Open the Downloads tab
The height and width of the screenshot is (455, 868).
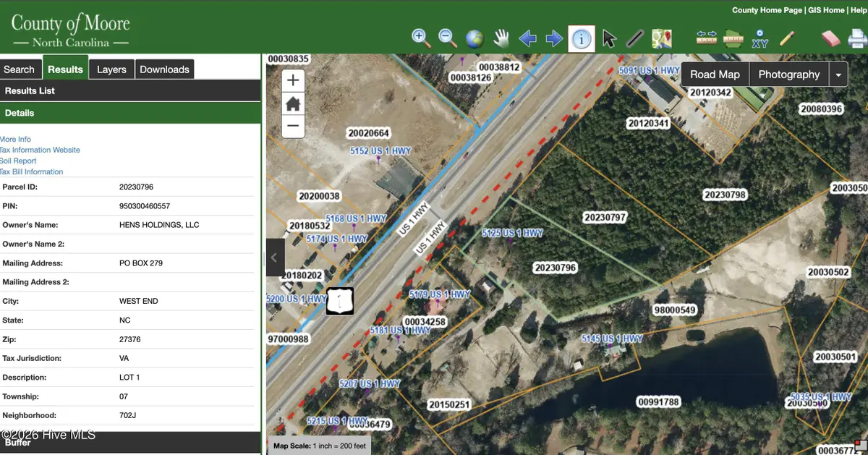pos(164,69)
